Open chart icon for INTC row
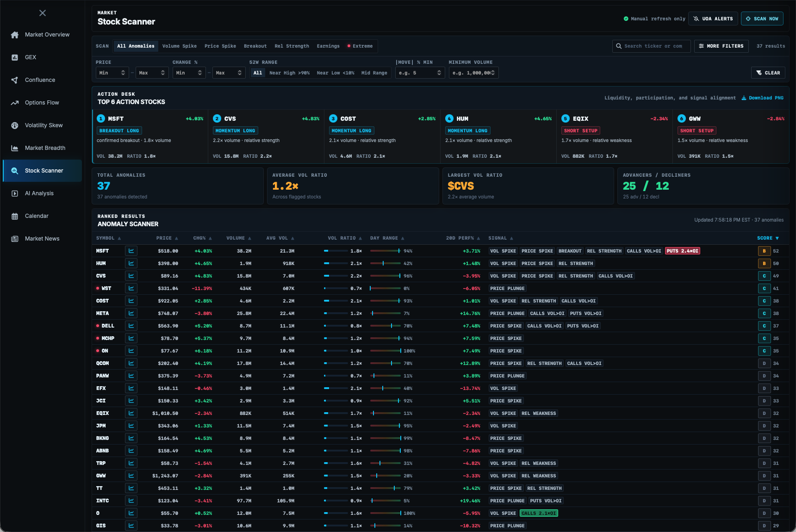 pos(131,501)
